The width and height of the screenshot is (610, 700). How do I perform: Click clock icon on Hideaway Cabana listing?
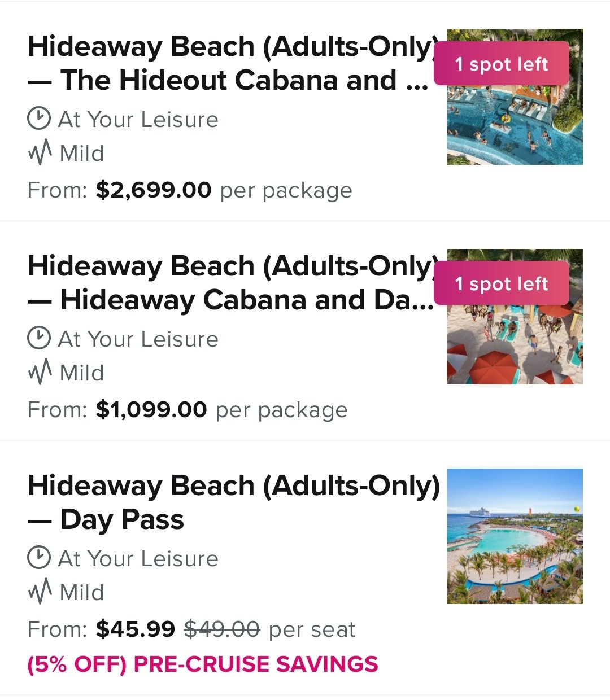pos(38,339)
